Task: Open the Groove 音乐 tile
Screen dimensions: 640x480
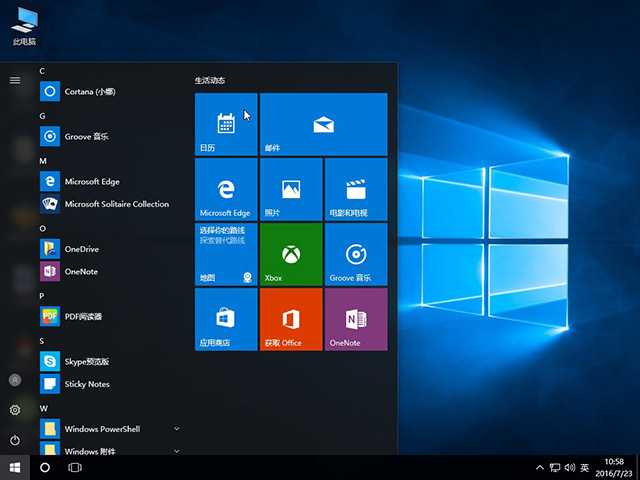Action: (x=355, y=254)
